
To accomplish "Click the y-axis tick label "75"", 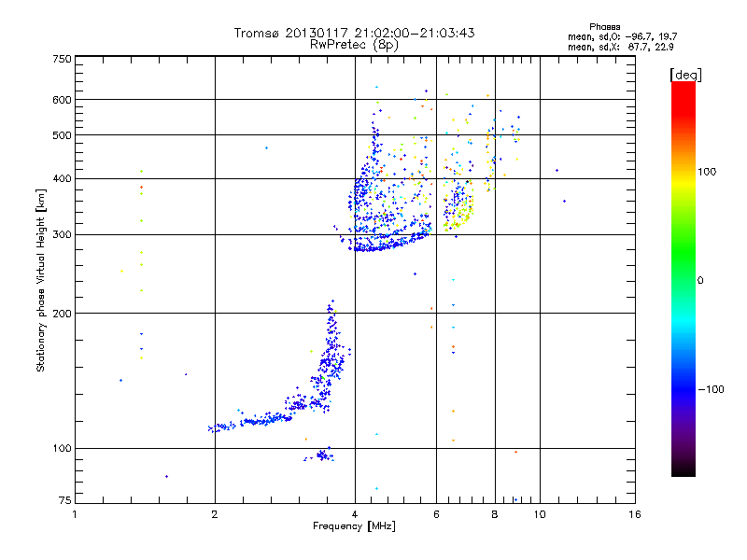I will (x=65, y=500).
